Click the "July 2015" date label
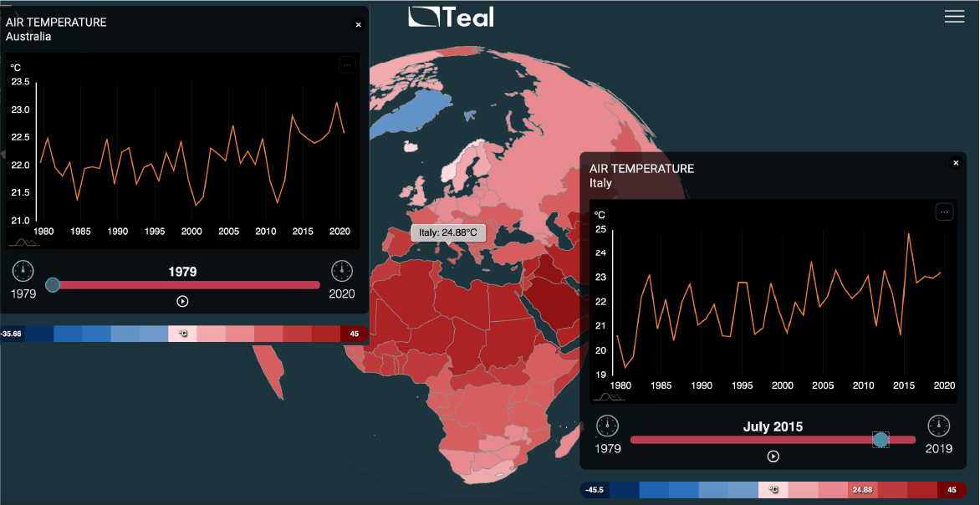The width and height of the screenshot is (980, 505). (x=773, y=427)
